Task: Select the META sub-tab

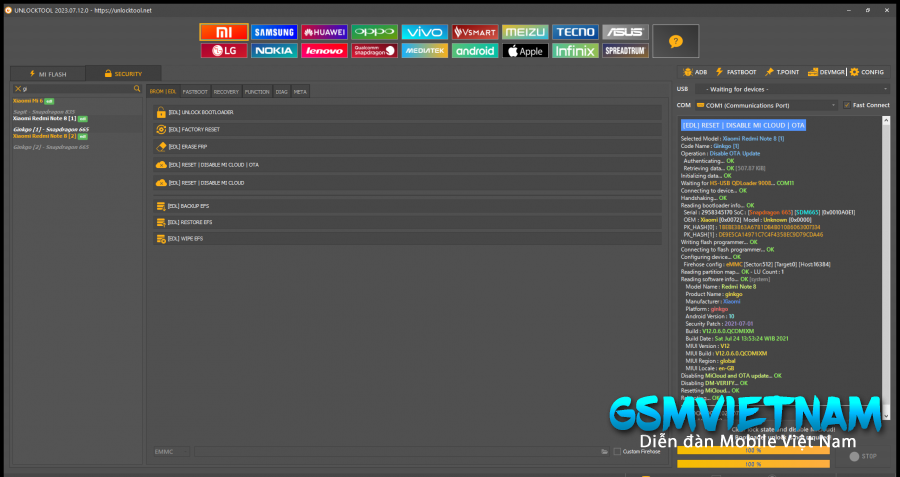Action: [300, 92]
